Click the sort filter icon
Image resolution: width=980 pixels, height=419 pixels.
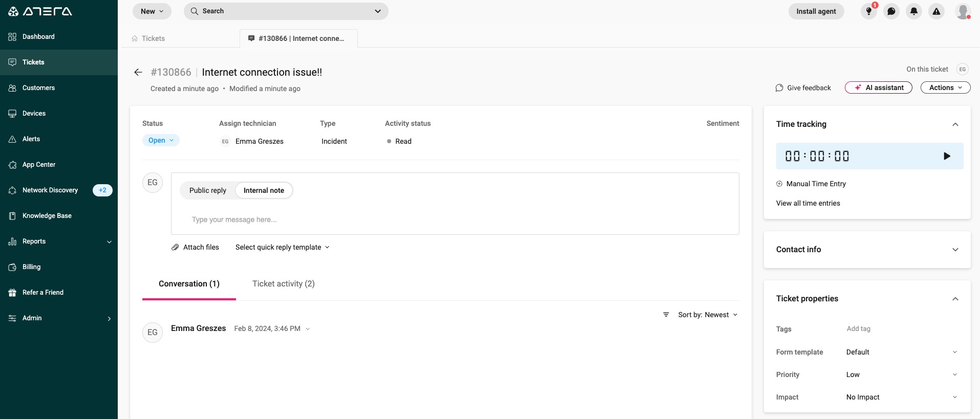(x=666, y=315)
